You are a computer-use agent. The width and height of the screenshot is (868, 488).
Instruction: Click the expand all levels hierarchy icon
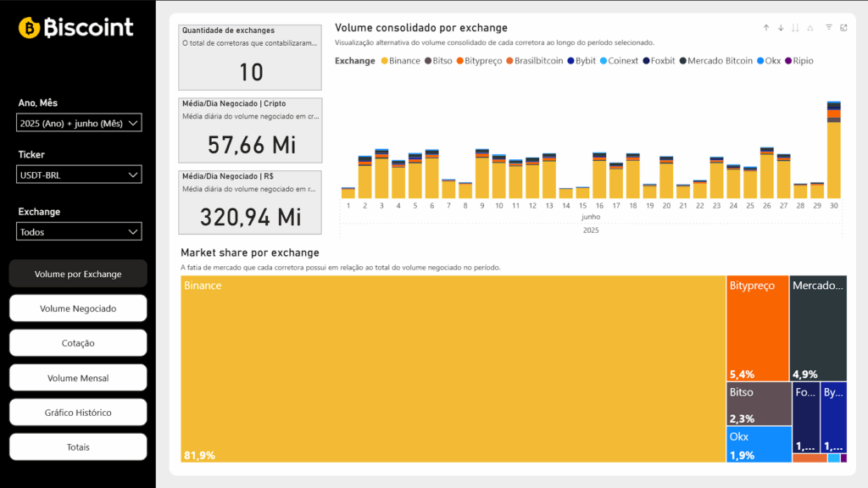pyautogui.click(x=810, y=28)
